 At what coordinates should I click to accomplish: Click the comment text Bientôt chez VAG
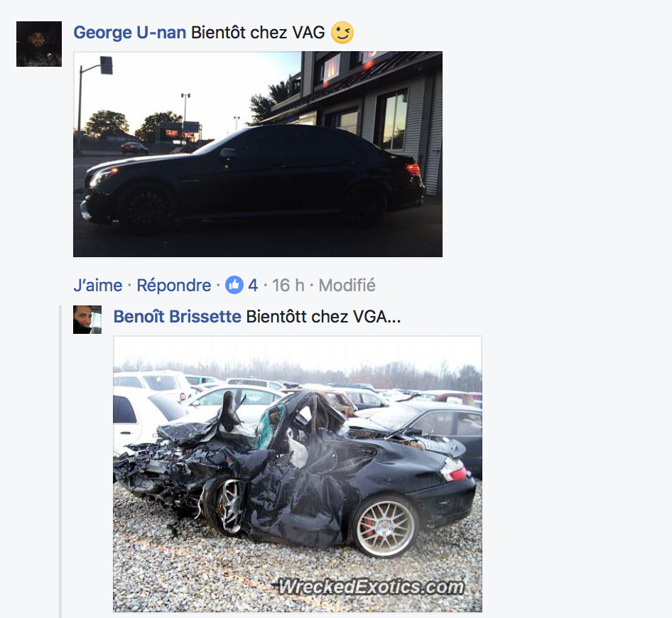tap(258, 33)
